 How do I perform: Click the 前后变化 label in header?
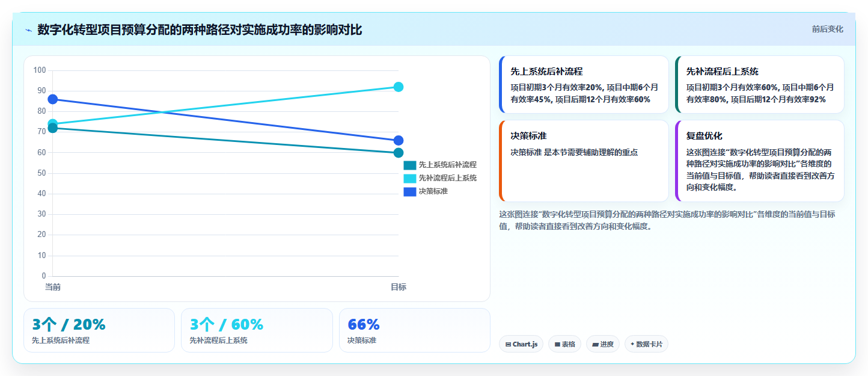tap(827, 29)
